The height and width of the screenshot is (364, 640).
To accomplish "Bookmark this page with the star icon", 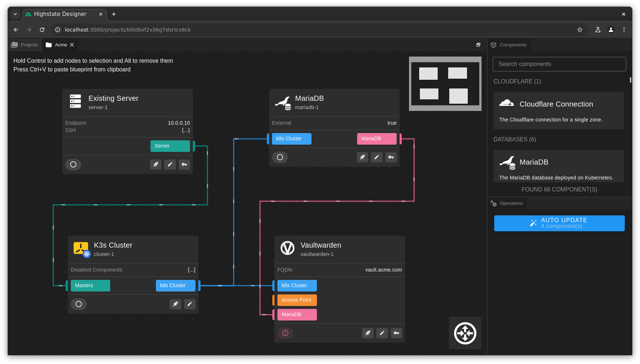I will pyautogui.click(x=580, y=30).
